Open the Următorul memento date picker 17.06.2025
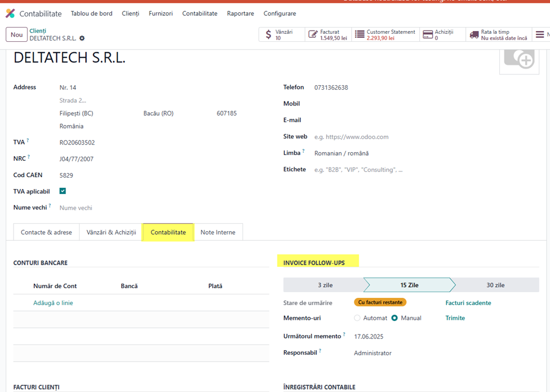550x392 pixels. tap(369, 337)
